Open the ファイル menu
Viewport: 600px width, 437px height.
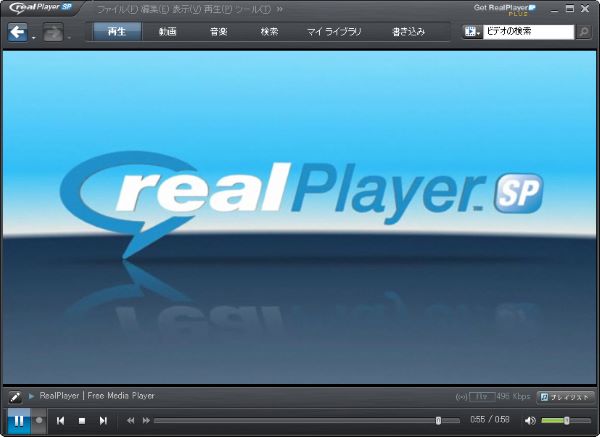point(117,9)
